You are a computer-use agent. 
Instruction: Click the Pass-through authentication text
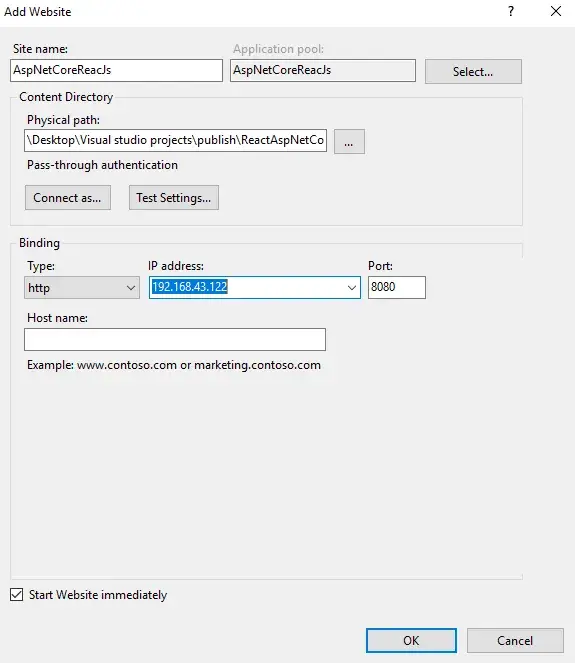(x=102, y=165)
